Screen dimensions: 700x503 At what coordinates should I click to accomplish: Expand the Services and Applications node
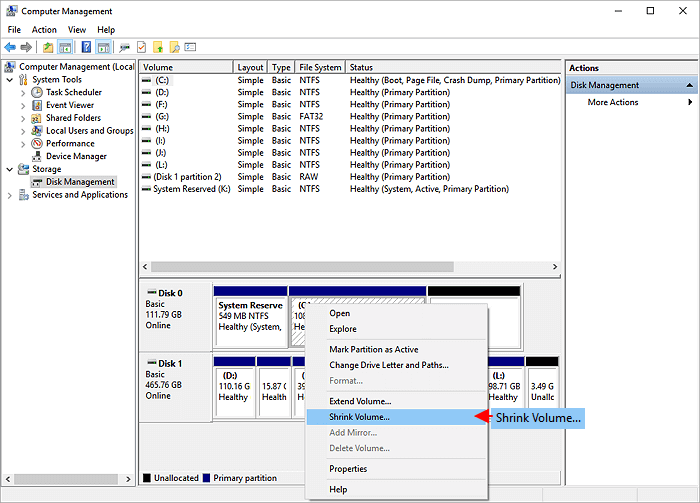[10, 195]
